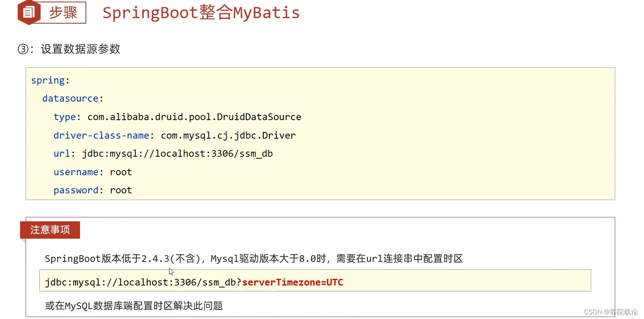Click the URL jdbc:mysql://localhost:3306/ssm_db in YAML
644x319 pixels.
(177, 154)
